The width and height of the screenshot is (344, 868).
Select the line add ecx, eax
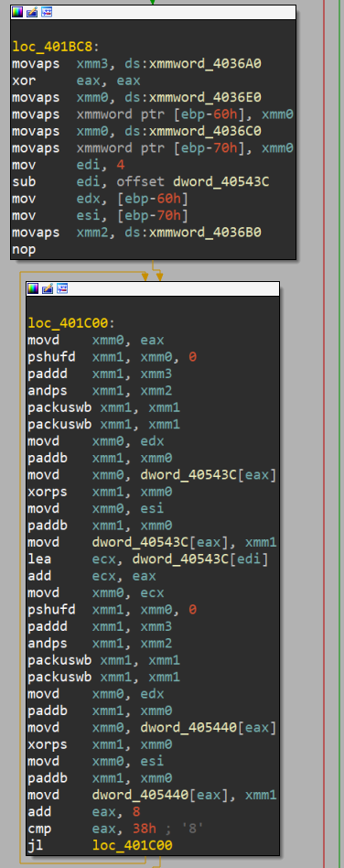pyautogui.click(x=91, y=576)
